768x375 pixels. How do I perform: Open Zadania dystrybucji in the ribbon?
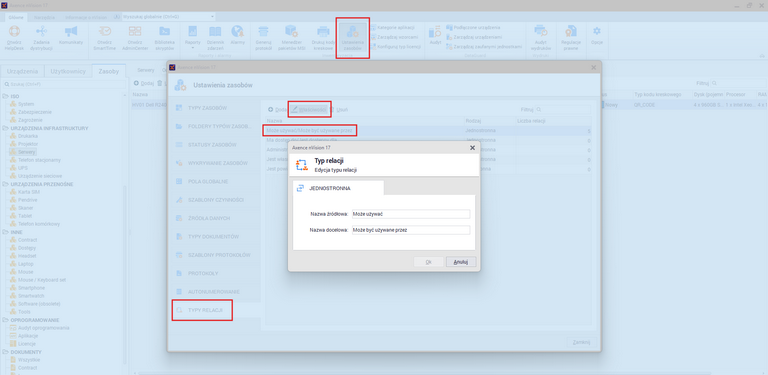(x=41, y=38)
